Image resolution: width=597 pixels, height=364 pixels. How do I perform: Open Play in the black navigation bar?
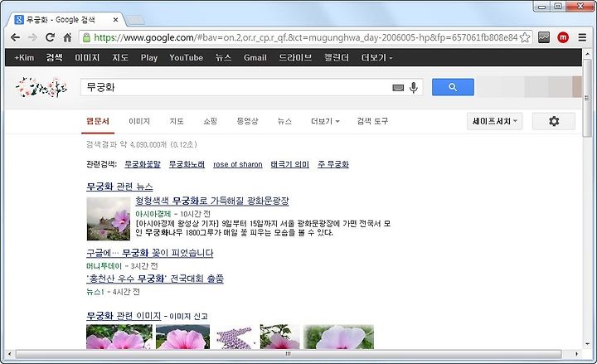pos(149,57)
